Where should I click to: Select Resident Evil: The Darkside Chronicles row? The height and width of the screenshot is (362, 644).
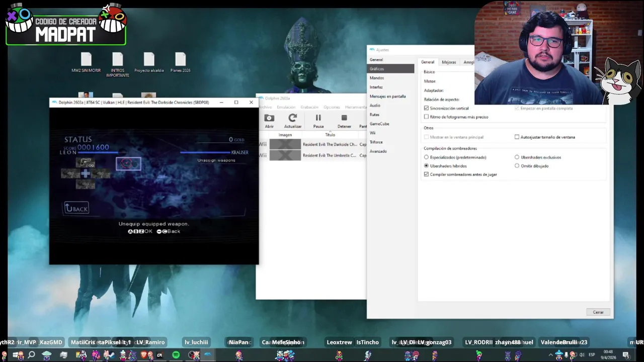[311, 144]
